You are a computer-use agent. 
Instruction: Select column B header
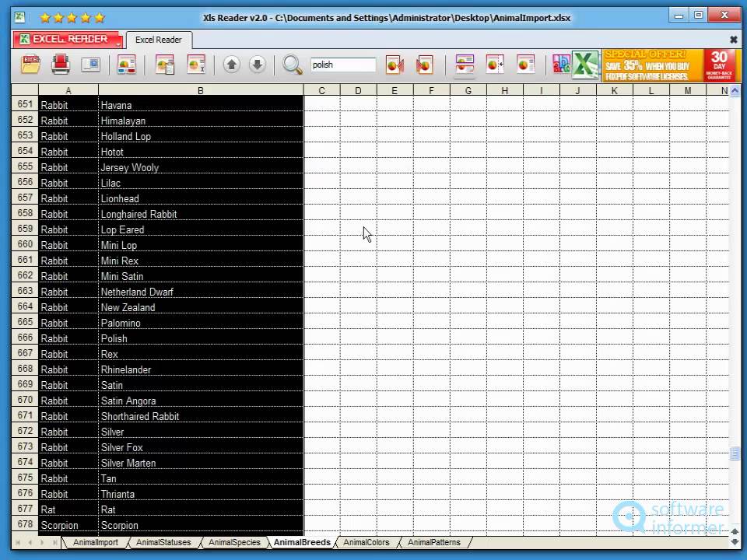pyautogui.click(x=201, y=90)
